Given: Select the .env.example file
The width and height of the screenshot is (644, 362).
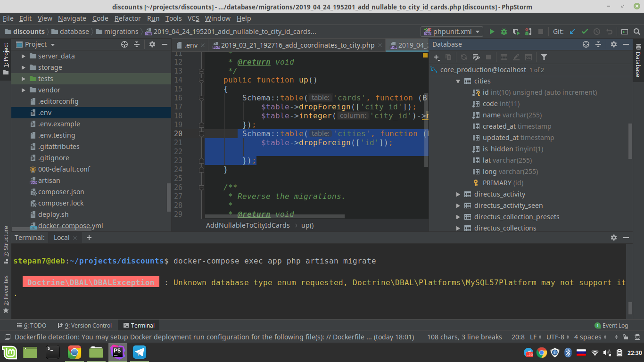Looking at the screenshot, I should pyautogui.click(x=59, y=124).
